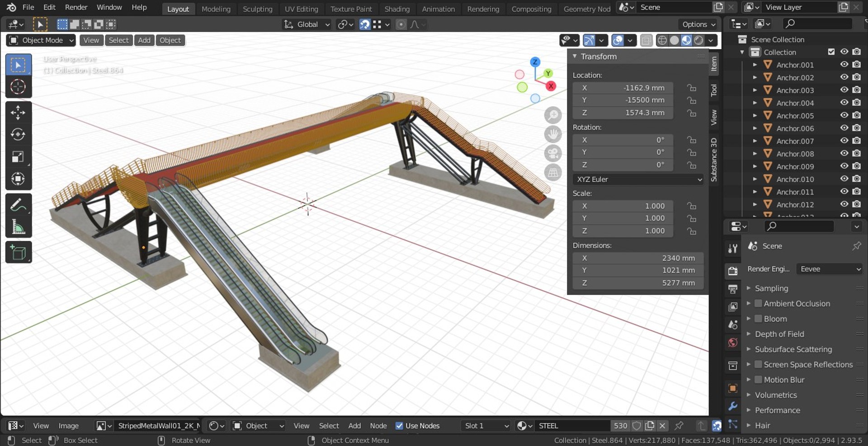Switch to the Shading workspace tab

[x=397, y=9]
